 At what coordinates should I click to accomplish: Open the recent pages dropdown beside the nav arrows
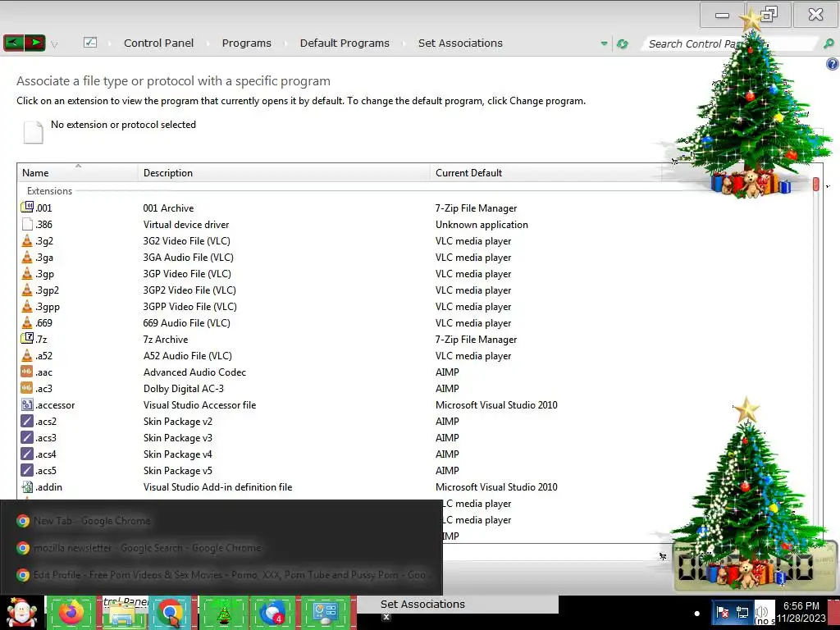point(54,44)
